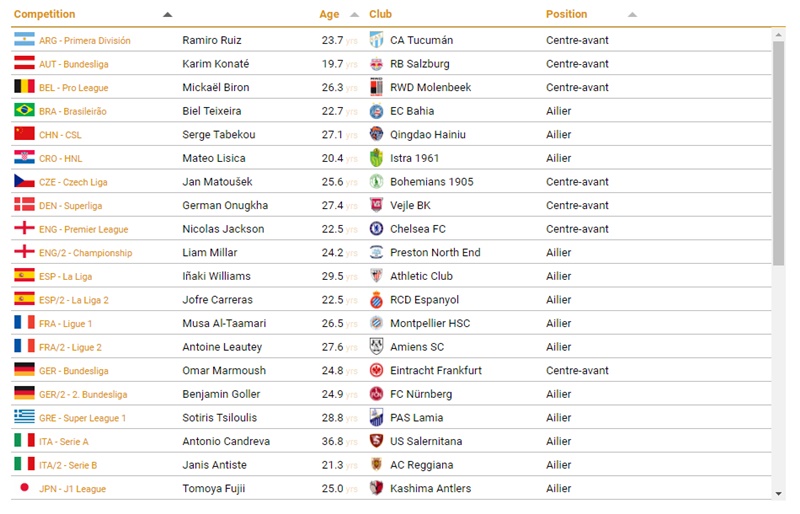Image resolution: width=800 pixels, height=514 pixels.
Task: Click the Chelsea FC club crest icon
Action: click(x=377, y=229)
